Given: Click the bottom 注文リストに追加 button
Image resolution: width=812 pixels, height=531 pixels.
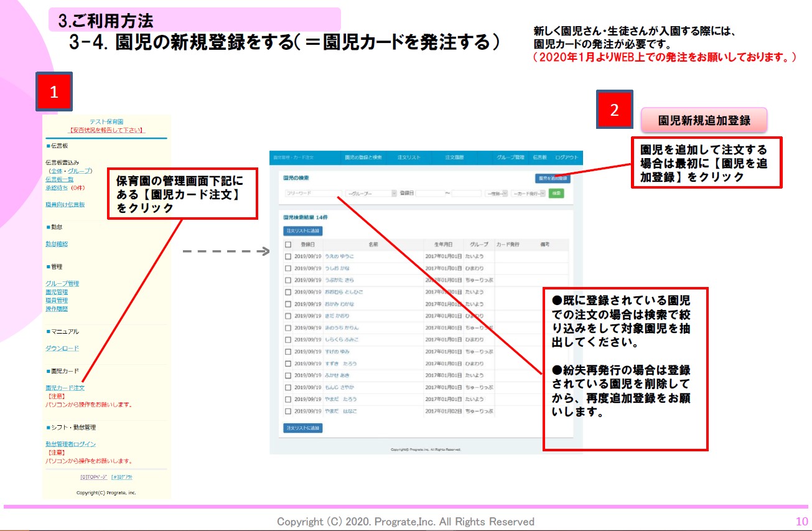Looking at the screenshot, I should point(302,428).
